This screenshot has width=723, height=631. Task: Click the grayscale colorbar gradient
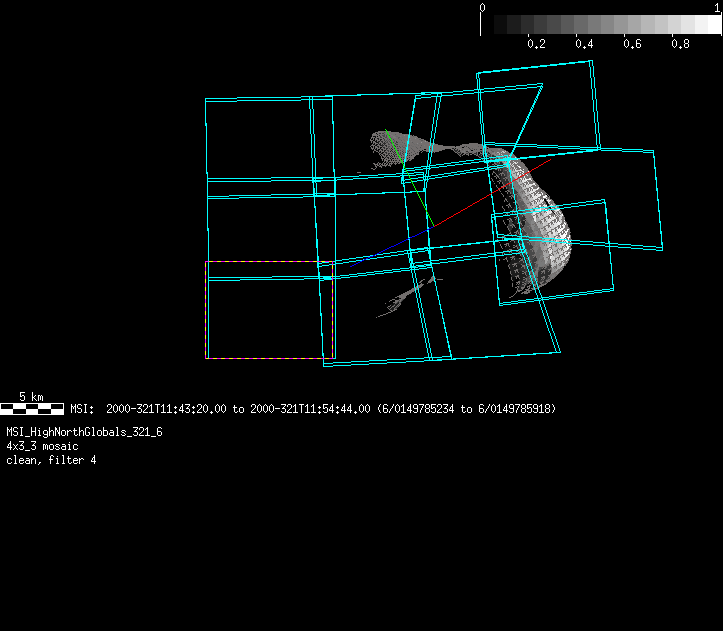pyautogui.click(x=602, y=25)
